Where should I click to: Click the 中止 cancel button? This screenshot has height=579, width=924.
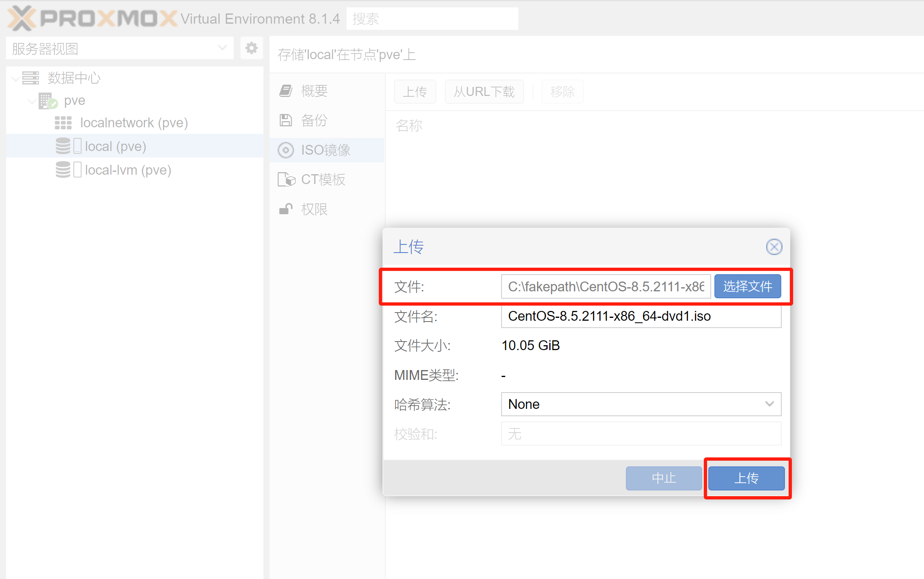coord(663,478)
